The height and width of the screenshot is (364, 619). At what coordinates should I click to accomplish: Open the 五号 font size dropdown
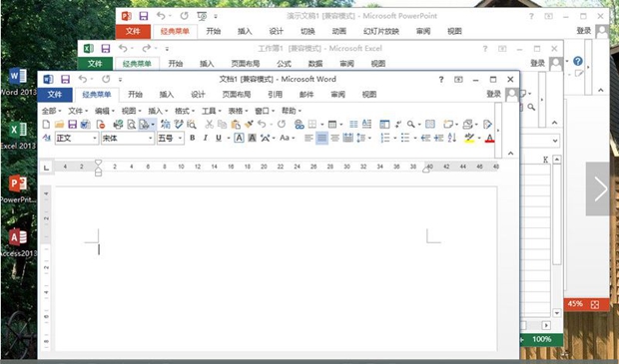pos(180,138)
